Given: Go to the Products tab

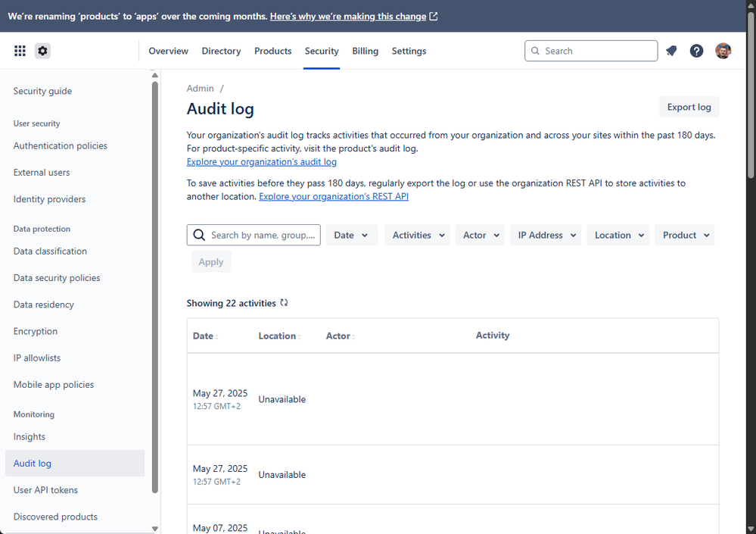Looking at the screenshot, I should click(x=273, y=52).
